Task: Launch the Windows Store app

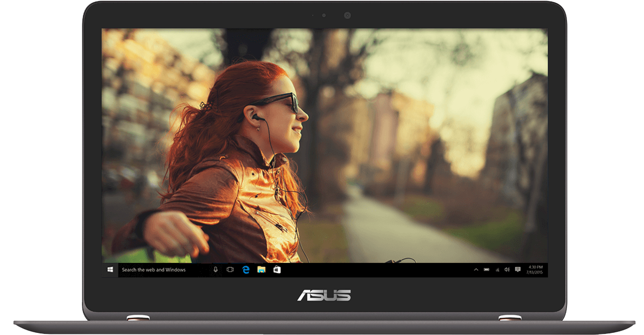Action: pos(277,270)
